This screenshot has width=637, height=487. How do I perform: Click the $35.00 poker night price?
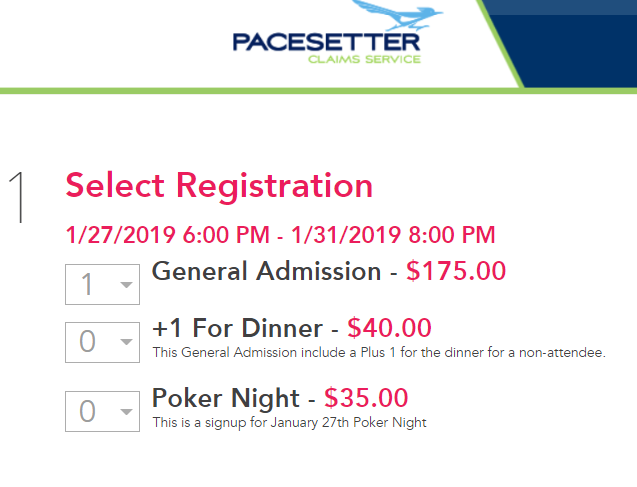tap(366, 398)
